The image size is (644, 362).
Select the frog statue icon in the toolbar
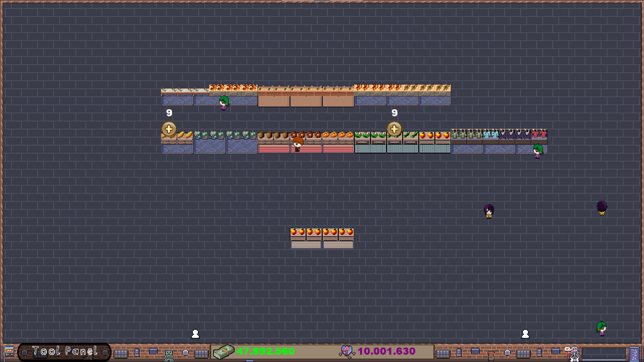tap(169, 354)
